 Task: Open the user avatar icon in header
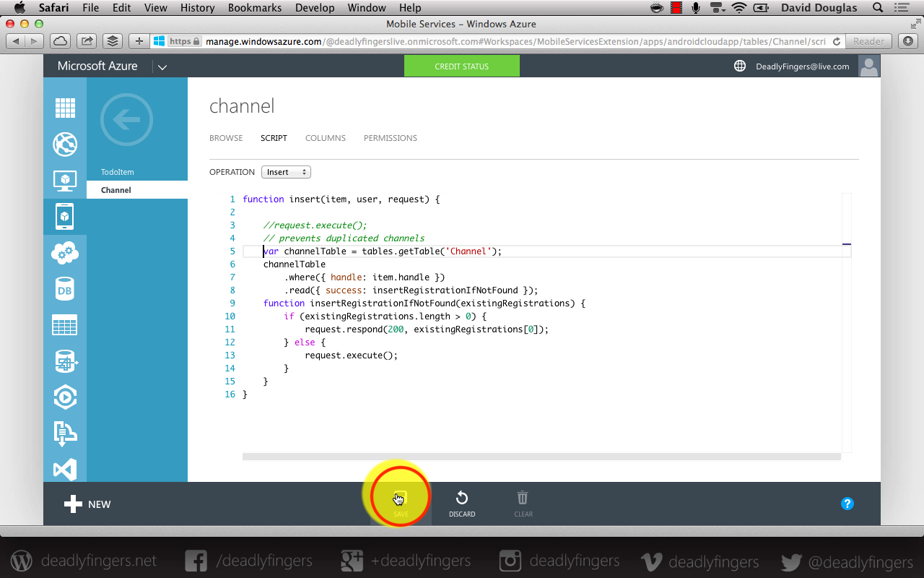point(869,66)
